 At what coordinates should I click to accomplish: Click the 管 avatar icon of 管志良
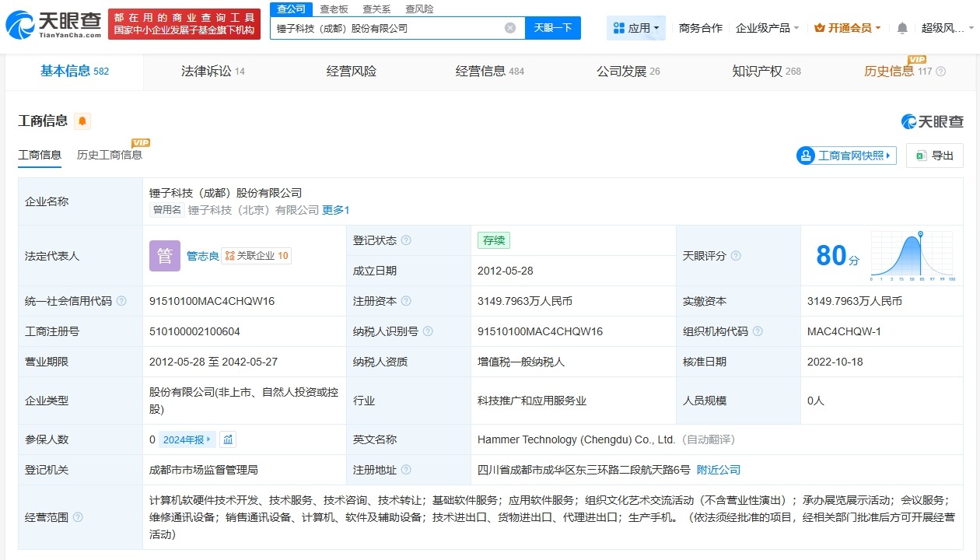(x=164, y=256)
